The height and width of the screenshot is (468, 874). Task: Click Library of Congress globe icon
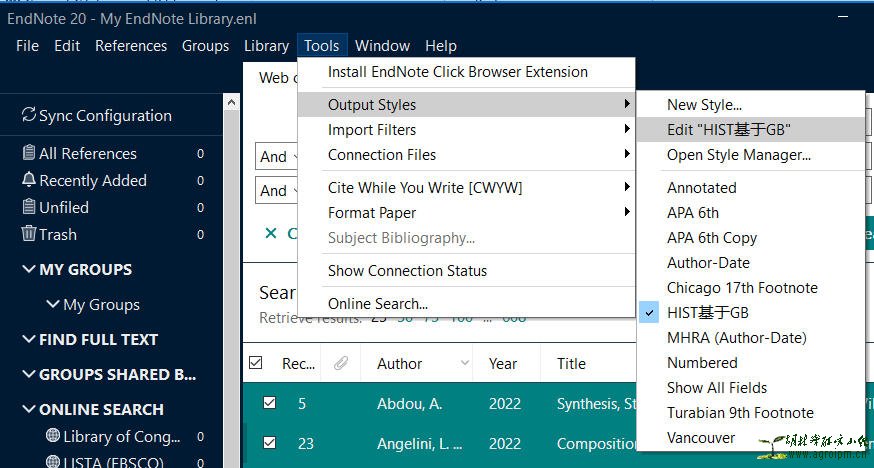[x=53, y=436]
